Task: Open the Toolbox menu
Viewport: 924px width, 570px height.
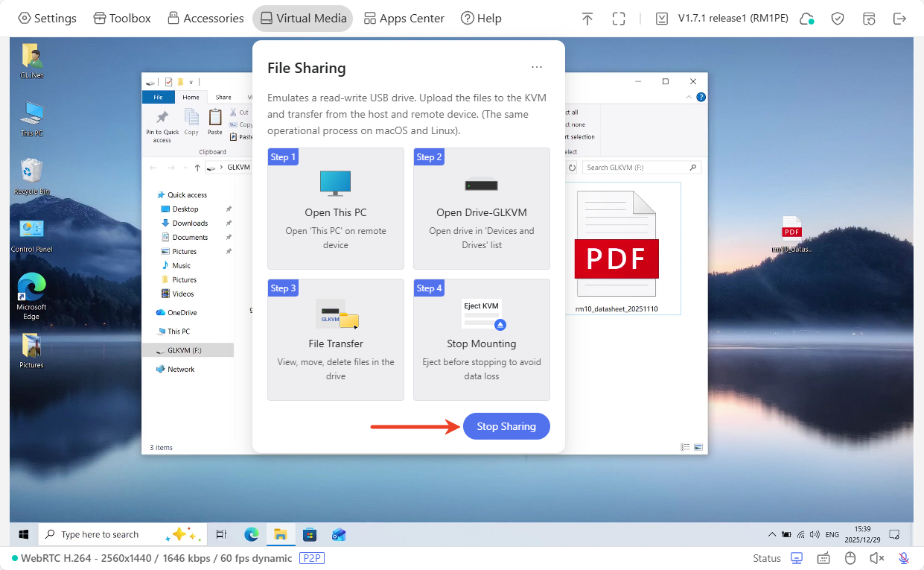Action: [x=122, y=19]
